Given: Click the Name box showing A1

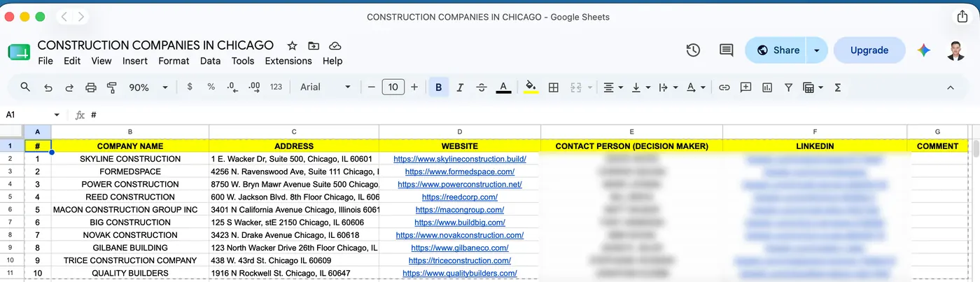Looking at the screenshot, I should pos(28,115).
